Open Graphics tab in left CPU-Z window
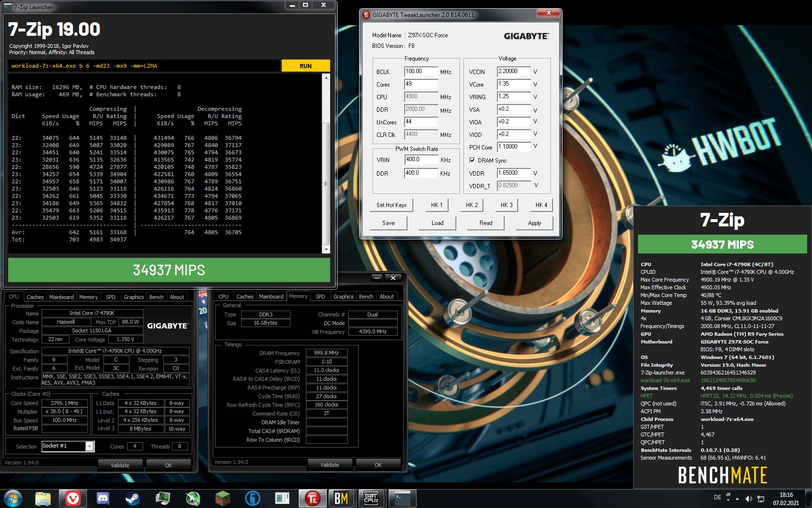 [134, 297]
